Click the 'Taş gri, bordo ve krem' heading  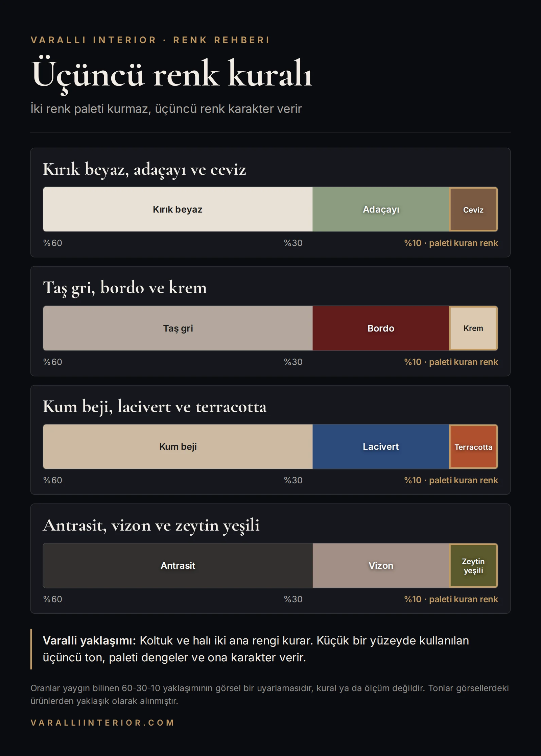point(125,288)
